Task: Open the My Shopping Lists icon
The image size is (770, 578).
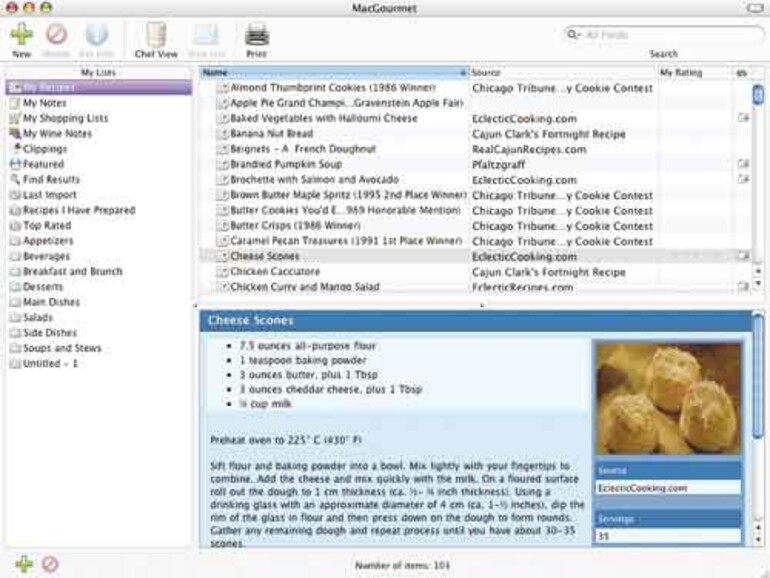Action: [x=15, y=118]
